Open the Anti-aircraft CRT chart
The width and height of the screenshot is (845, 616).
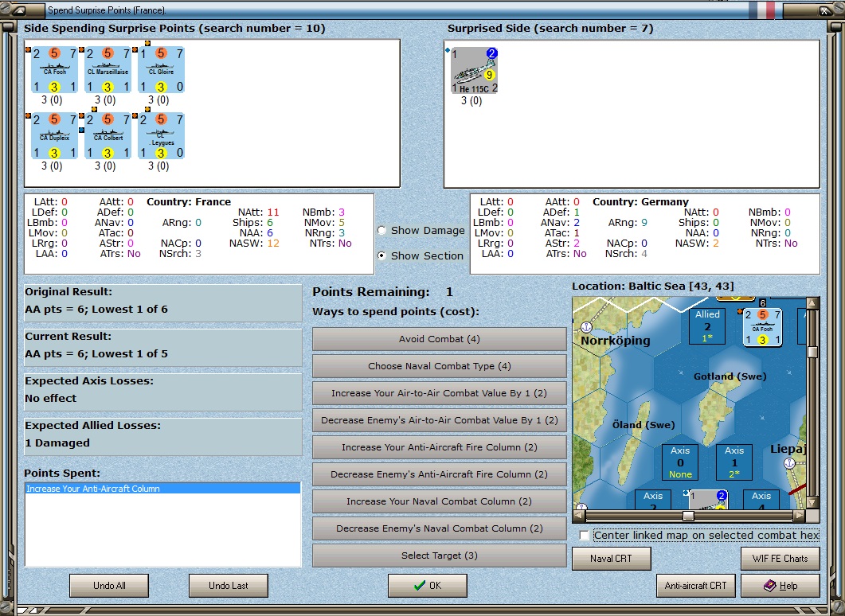point(696,585)
